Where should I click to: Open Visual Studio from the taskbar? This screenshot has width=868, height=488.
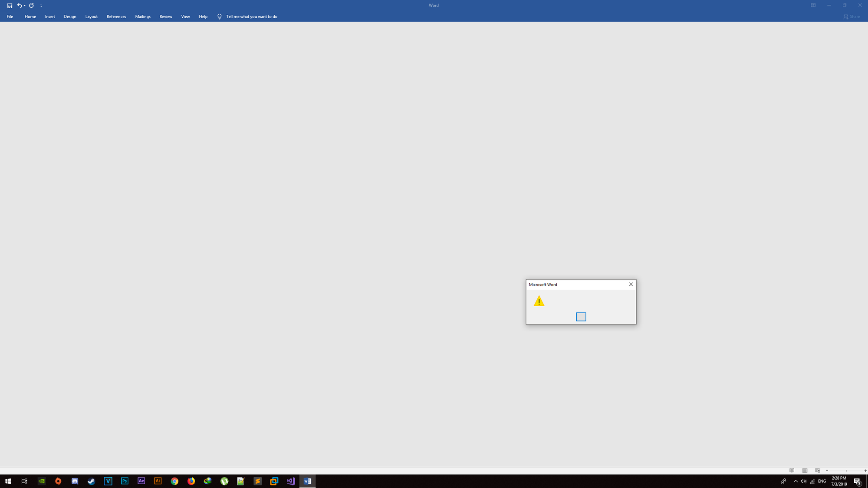coord(291,481)
